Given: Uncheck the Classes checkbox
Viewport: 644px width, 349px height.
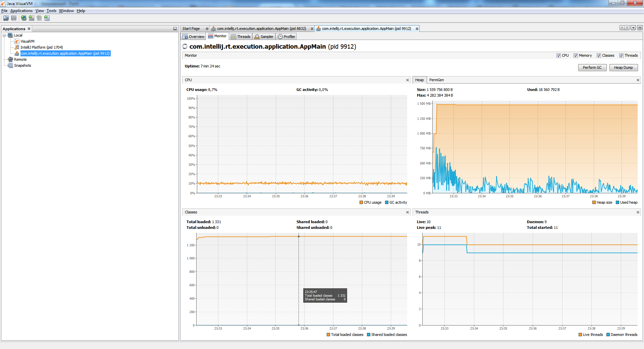Looking at the screenshot, I should click(599, 56).
